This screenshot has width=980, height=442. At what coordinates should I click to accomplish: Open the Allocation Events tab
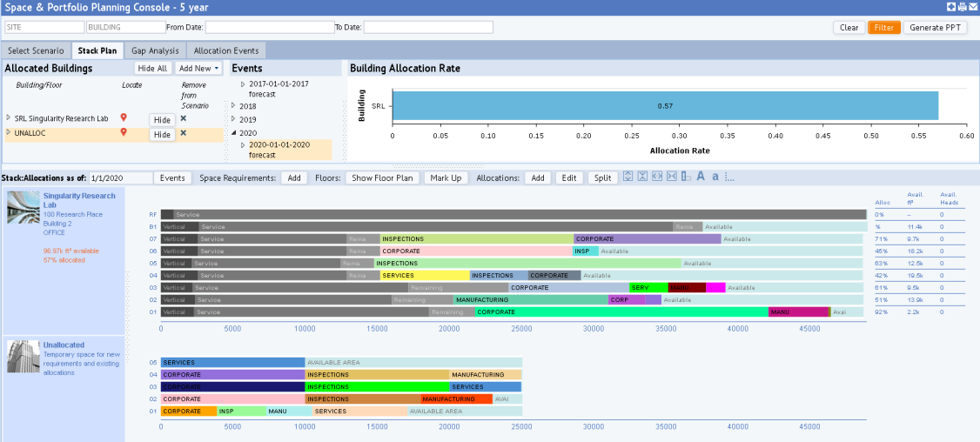click(225, 50)
